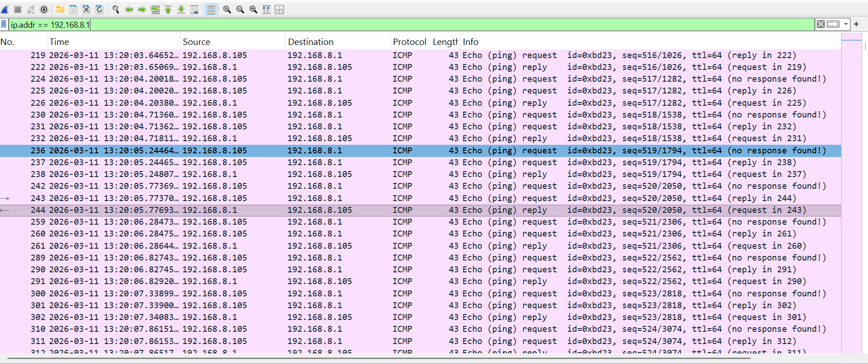868x364 pixels.
Task: Select packet 230 row
Action: (421, 115)
